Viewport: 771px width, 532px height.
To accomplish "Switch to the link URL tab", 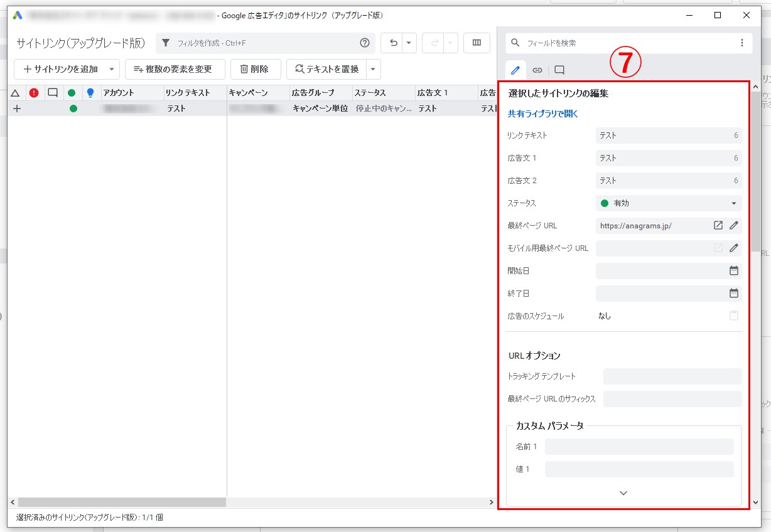I will (x=537, y=70).
